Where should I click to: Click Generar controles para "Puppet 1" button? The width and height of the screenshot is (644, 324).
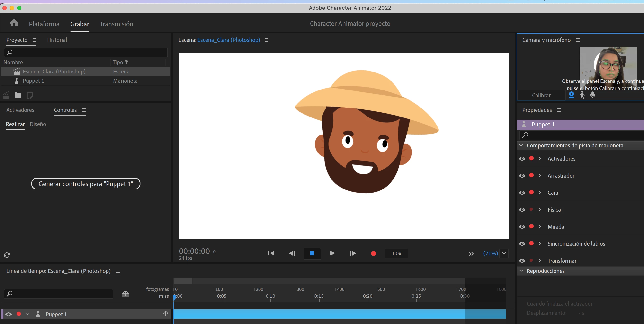point(86,184)
